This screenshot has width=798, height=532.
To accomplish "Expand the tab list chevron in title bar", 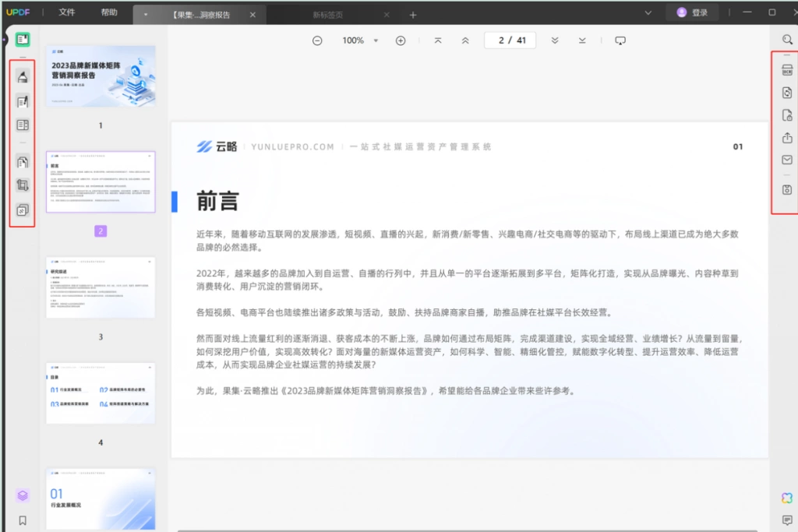I will coord(648,12).
